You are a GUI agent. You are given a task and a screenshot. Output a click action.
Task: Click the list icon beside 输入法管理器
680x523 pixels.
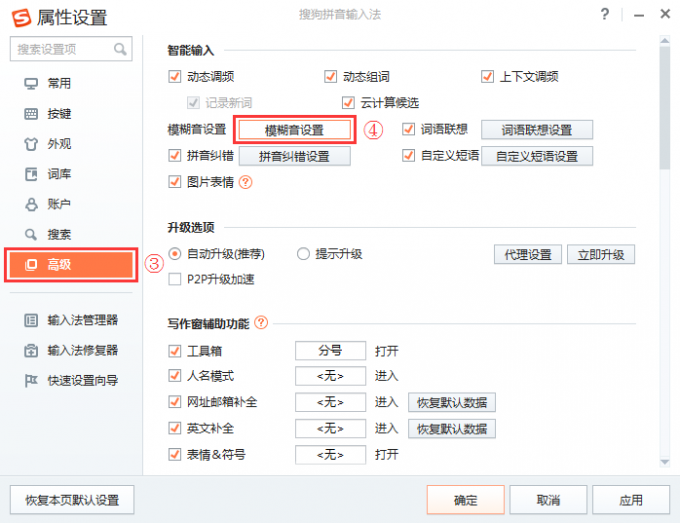[x=31, y=320]
